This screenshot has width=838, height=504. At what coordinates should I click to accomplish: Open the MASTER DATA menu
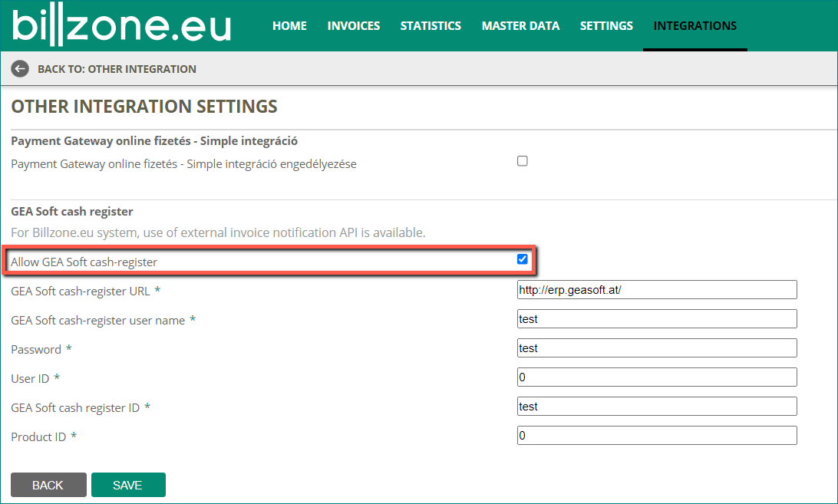(x=520, y=25)
